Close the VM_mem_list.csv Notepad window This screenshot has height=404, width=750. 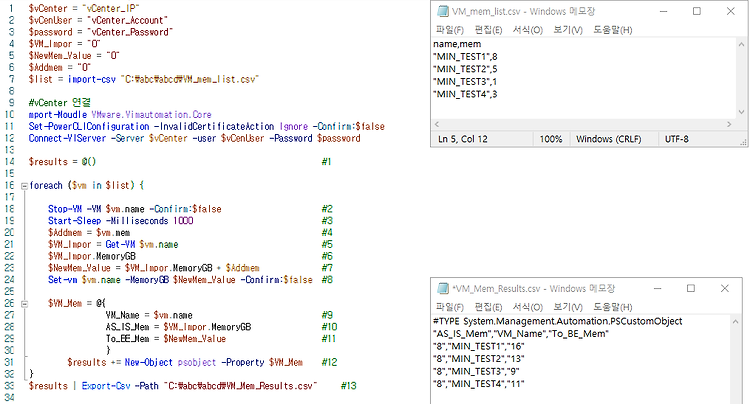coord(730,11)
